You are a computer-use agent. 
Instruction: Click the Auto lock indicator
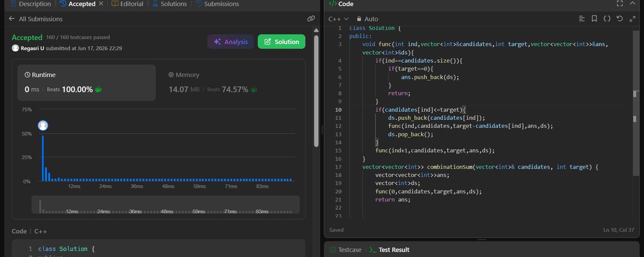coord(367,19)
